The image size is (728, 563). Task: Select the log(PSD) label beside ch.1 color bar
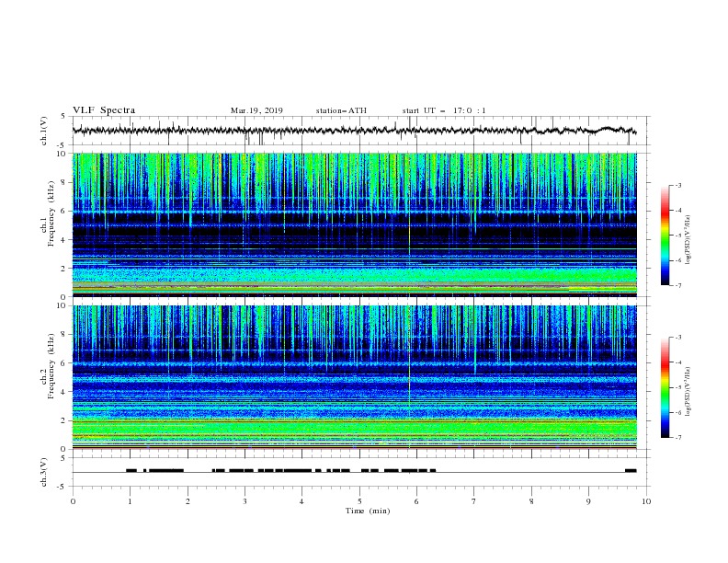(x=688, y=240)
